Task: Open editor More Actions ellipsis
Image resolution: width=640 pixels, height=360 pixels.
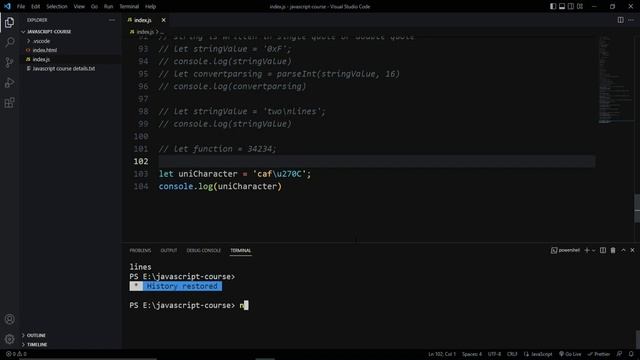Action: coord(631,20)
